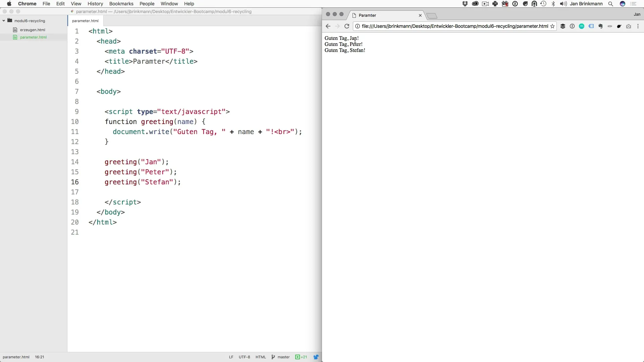This screenshot has width=644, height=362.
Task: Open the Help menu
Action: (189, 4)
